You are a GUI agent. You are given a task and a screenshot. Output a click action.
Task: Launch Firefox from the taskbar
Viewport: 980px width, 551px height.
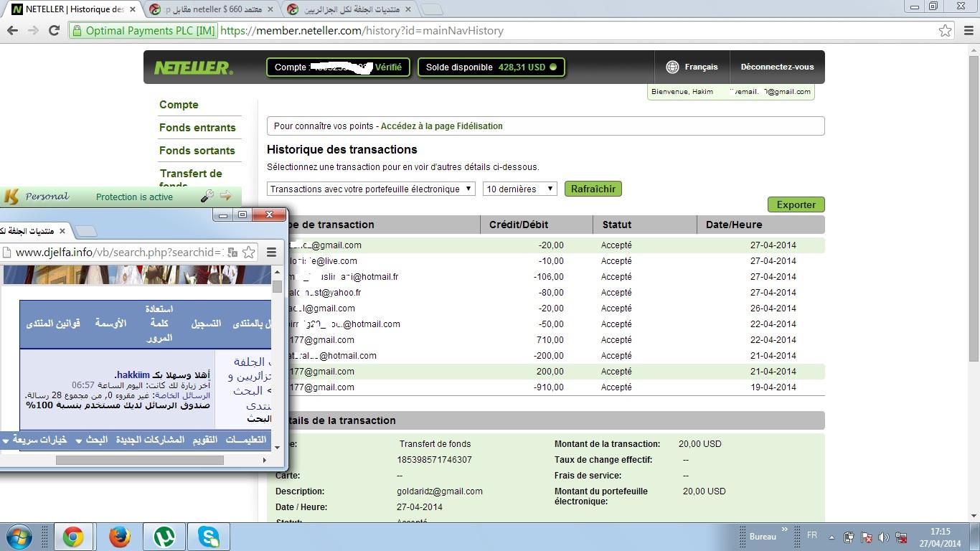pyautogui.click(x=120, y=537)
